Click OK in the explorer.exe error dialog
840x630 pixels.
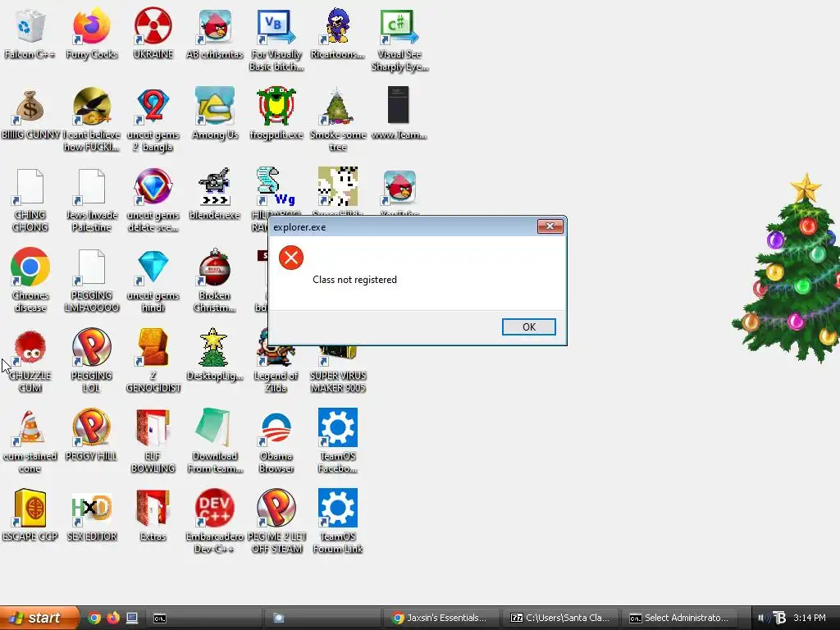529,326
